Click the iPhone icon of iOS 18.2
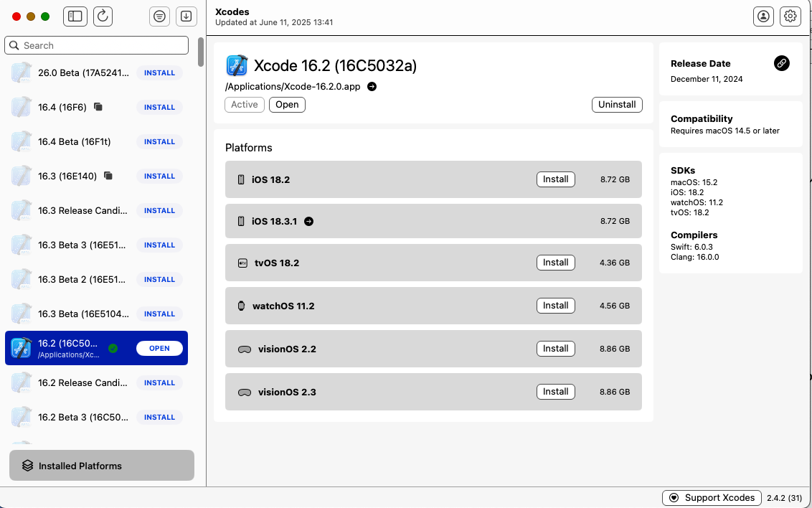812x508 pixels. point(241,179)
